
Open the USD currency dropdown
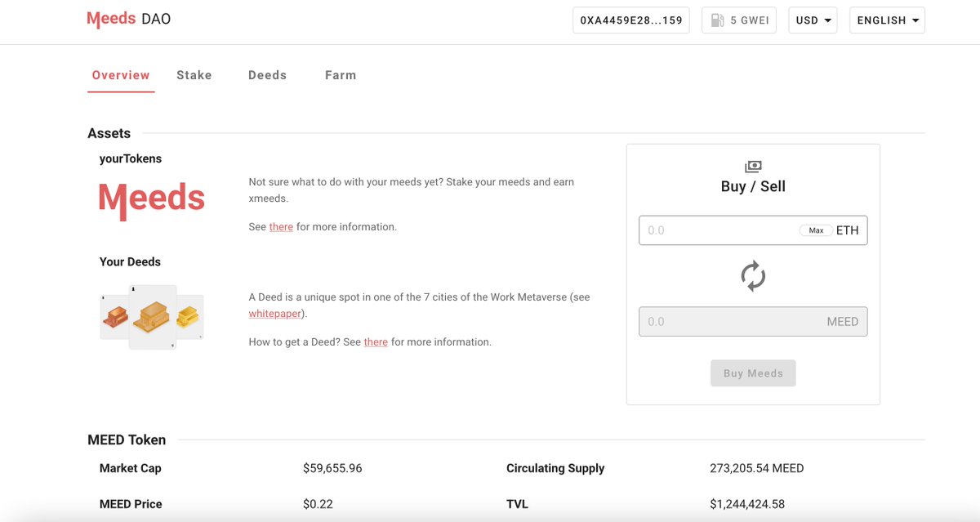[813, 20]
